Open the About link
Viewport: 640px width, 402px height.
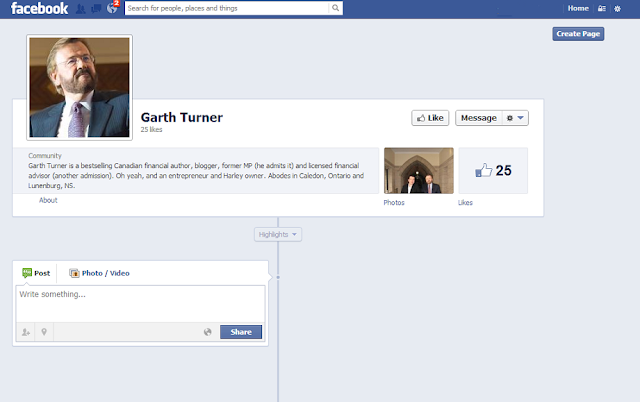coord(48,200)
